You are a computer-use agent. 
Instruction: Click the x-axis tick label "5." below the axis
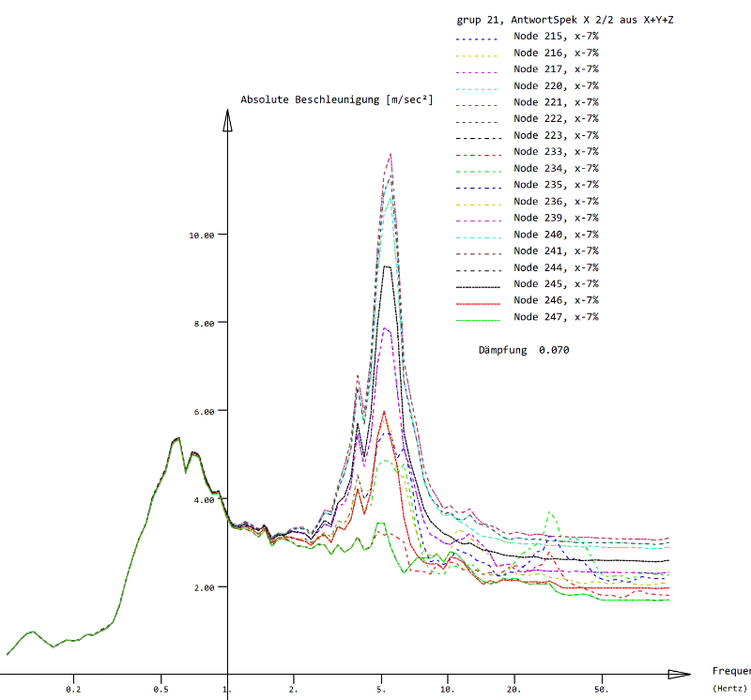point(381,690)
